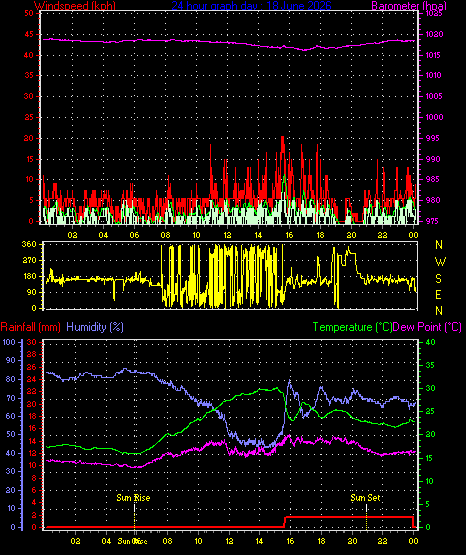Click the green "15" temperature axis value

click(430, 458)
